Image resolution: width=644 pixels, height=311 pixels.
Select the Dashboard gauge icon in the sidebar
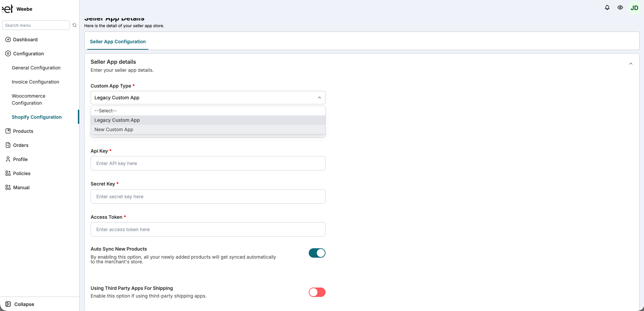8,40
